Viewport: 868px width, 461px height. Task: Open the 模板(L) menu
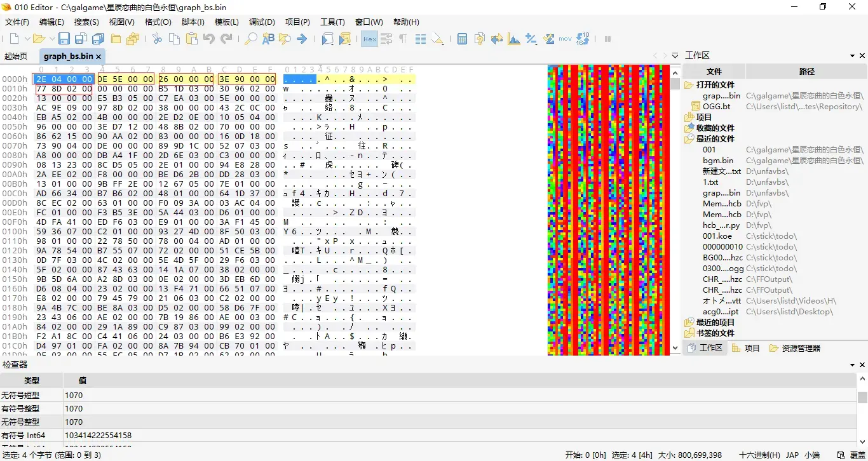click(227, 22)
